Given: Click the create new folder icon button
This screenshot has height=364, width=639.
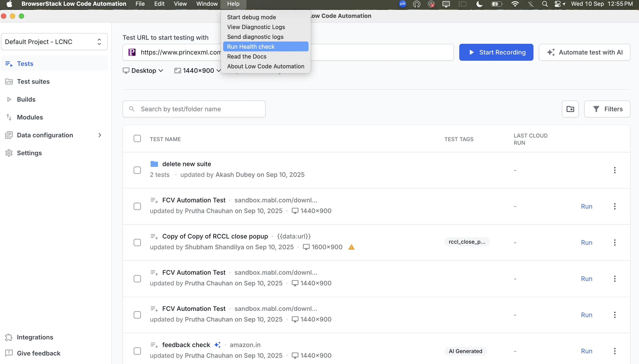Looking at the screenshot, I should tap(570, 109).
